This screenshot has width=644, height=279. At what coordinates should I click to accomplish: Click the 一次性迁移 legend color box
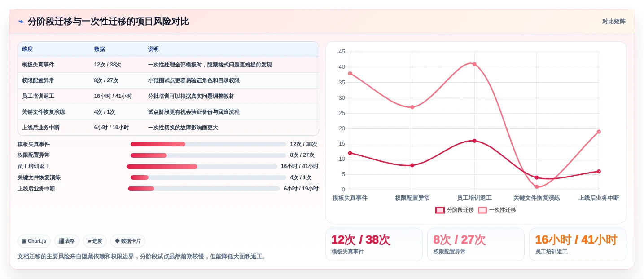click(x=482, y=210)
